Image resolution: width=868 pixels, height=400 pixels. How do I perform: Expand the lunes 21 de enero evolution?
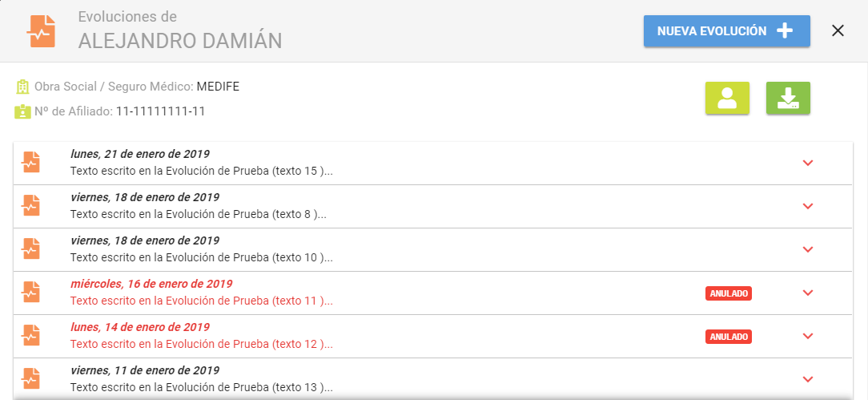tap(808, 163)
